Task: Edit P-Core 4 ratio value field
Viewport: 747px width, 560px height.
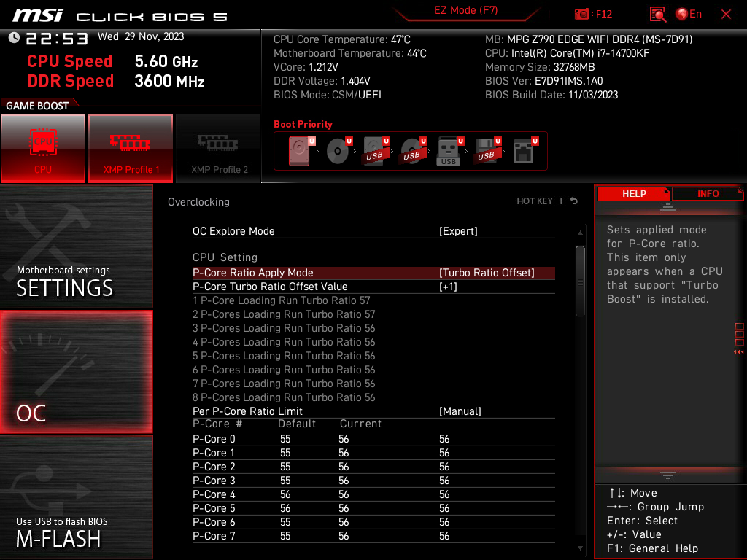Action: [444, 494]
